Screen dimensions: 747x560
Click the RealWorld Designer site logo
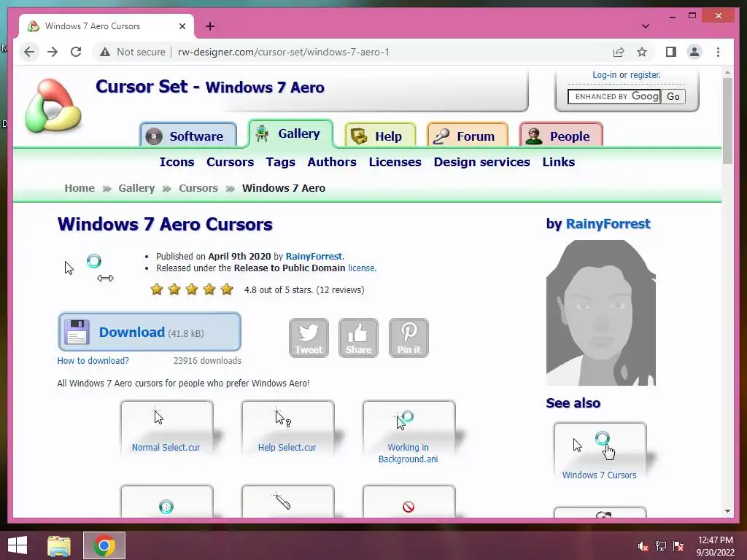click(x=53, y=106)
